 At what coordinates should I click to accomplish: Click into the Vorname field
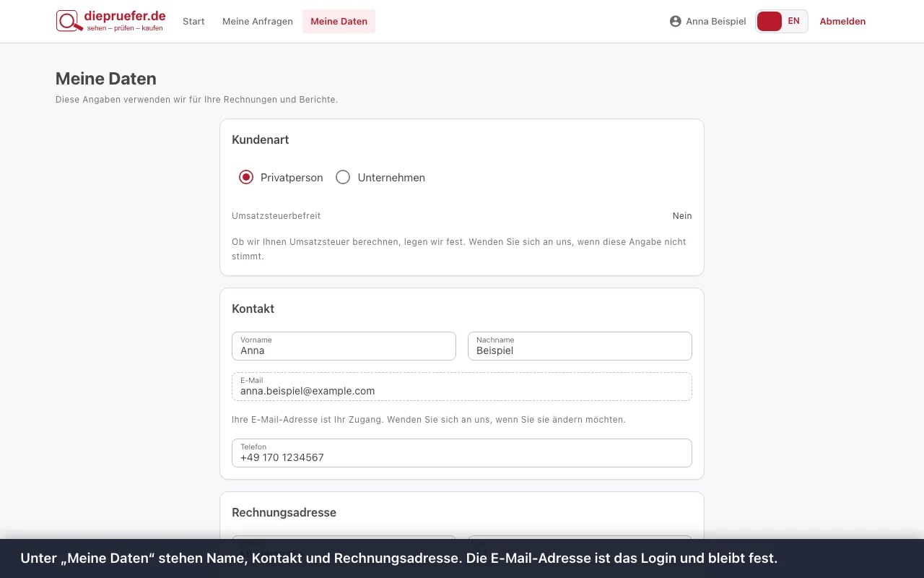(344, 346)
